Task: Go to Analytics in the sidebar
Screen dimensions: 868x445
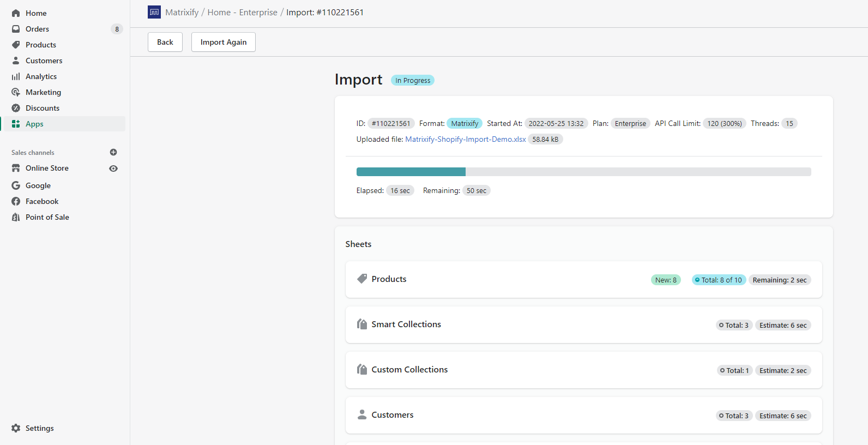Action: point(41,76)
